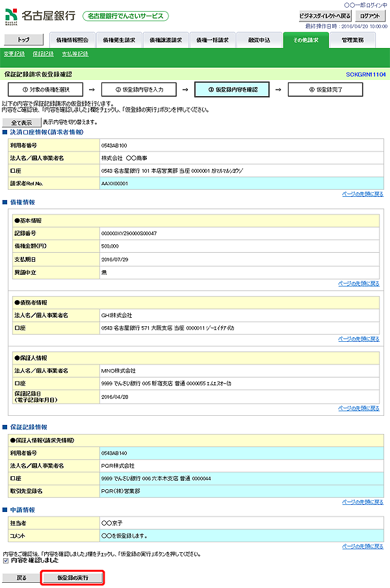The height and width of the screenshot is (588, 390).
Task: Click step ② 仮登録内容を入力
Action: [138, 90]
